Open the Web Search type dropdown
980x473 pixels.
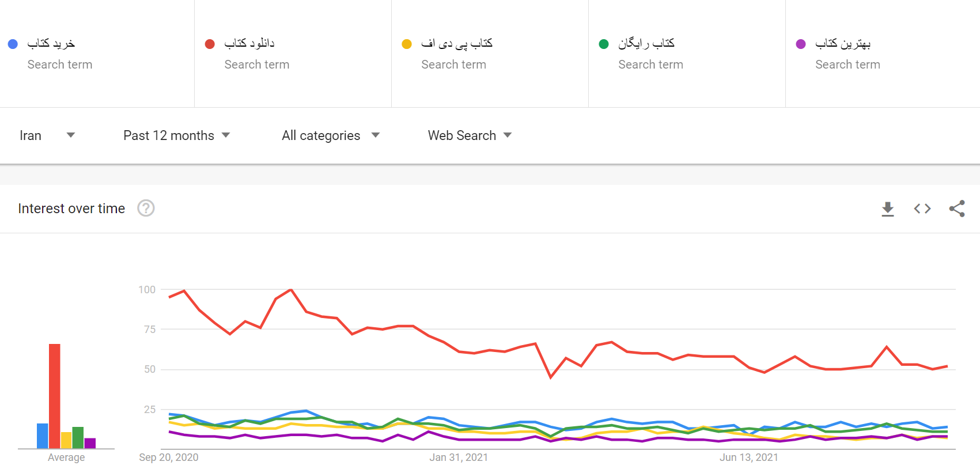coord(470,135)
